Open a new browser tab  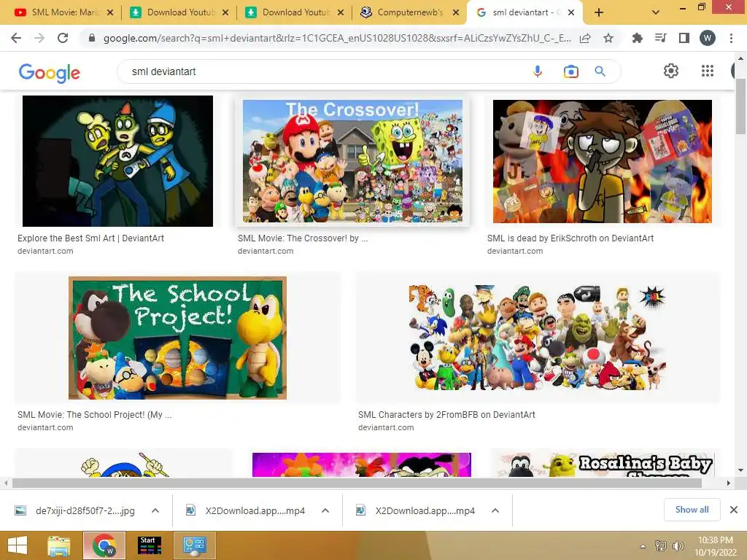[x=599, y=12]
